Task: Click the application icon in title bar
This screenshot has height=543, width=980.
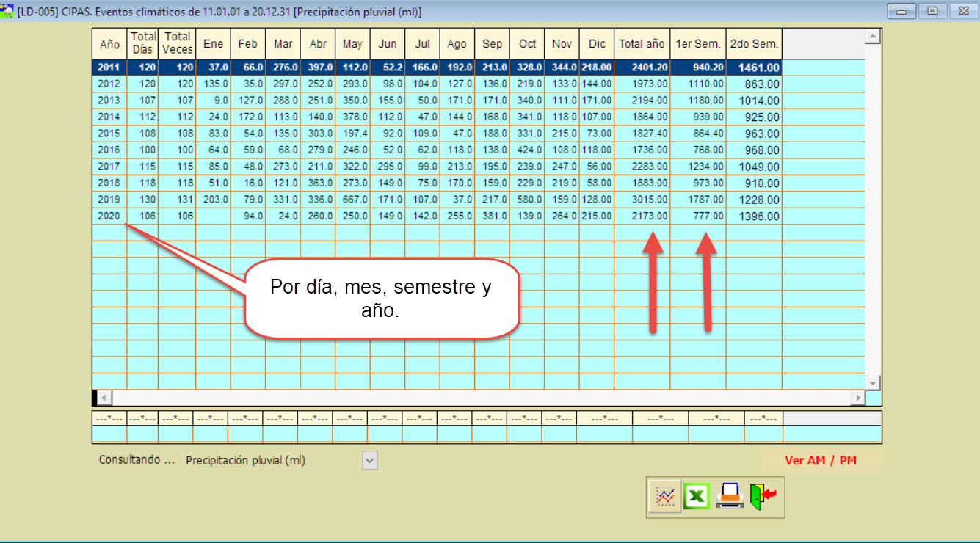Action: tap(8, 12)
